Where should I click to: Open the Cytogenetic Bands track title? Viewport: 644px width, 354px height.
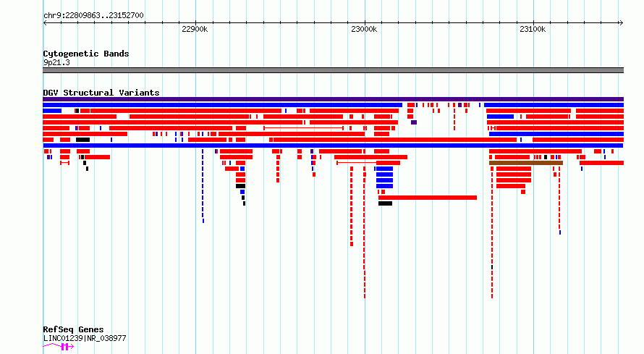[x=86, y=54]
